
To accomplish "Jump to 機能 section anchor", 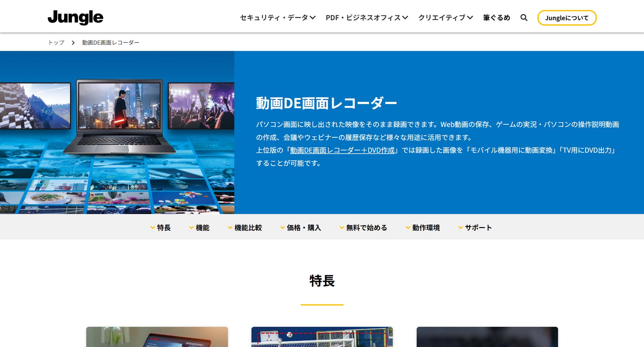I will click(199, 228).
